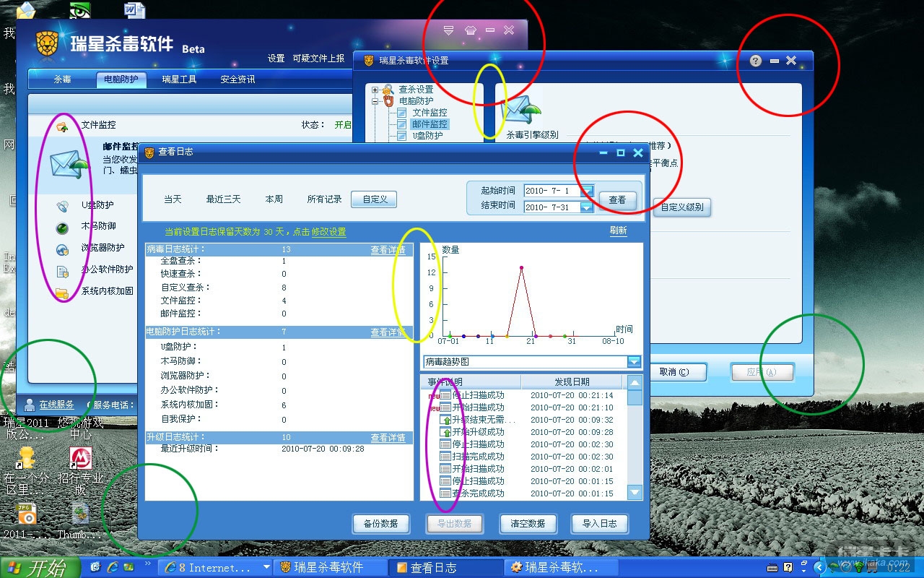Show logs for 当天
924x578 pixels.
[x=173, y=199]
